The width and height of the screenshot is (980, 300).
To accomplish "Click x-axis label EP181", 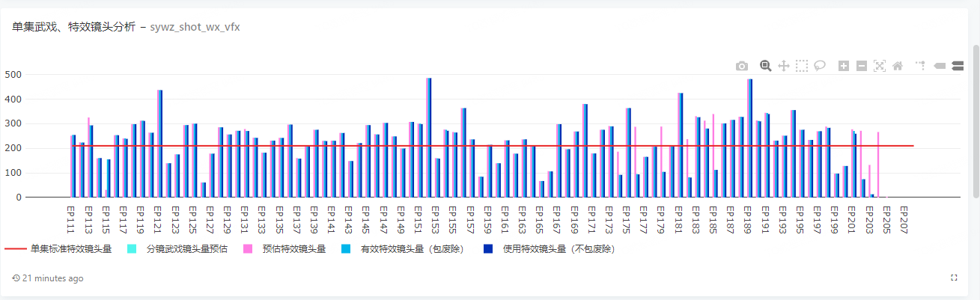I will point(678,220).
